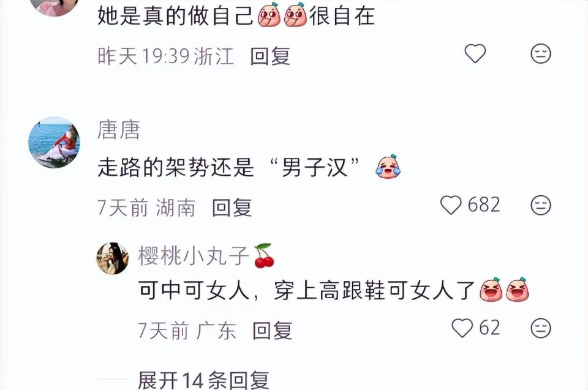
Task: Open 唐唐's profile avatar
Action: click(x=54, y=143)
